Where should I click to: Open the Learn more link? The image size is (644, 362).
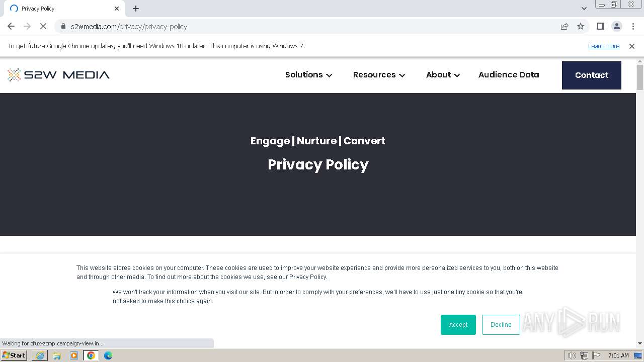coord(604,46)
